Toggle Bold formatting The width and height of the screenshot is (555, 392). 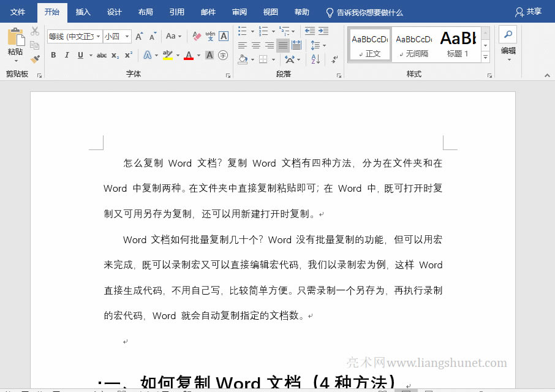(x=54, y=56)
